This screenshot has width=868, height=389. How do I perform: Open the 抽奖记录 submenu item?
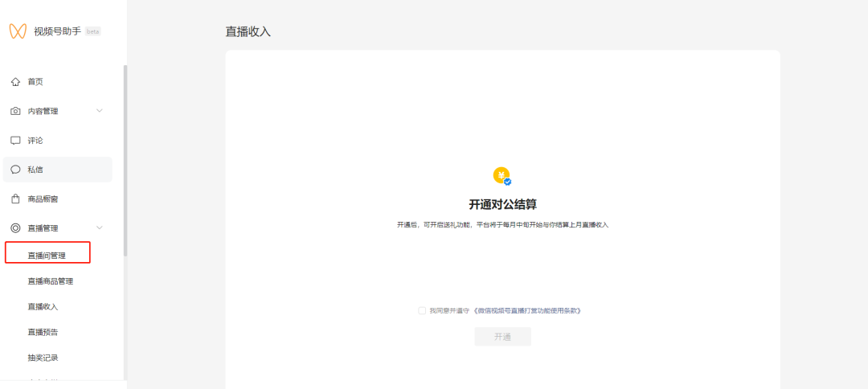[x=43, y=358]
